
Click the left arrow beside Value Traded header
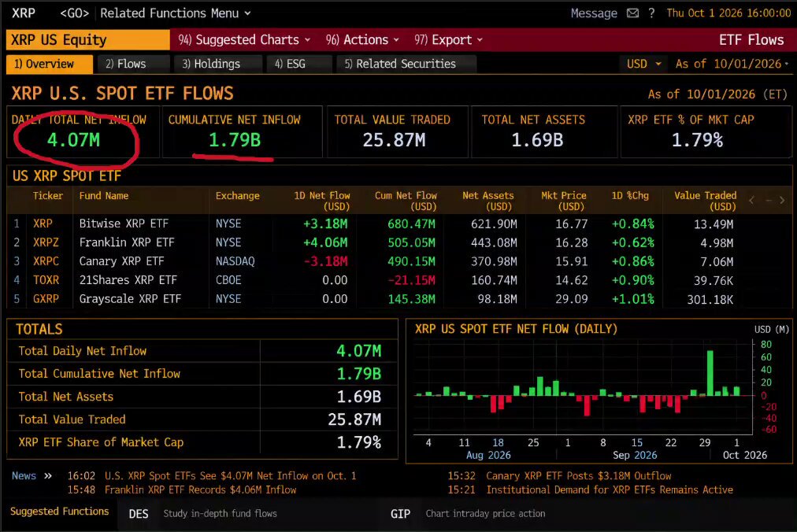(752, 201)
